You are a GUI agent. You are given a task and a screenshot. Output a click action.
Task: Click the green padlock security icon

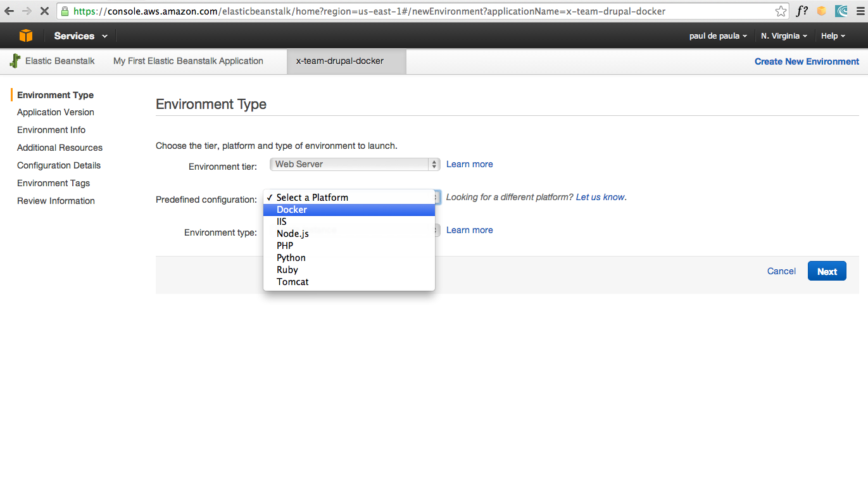click(65, 11)
